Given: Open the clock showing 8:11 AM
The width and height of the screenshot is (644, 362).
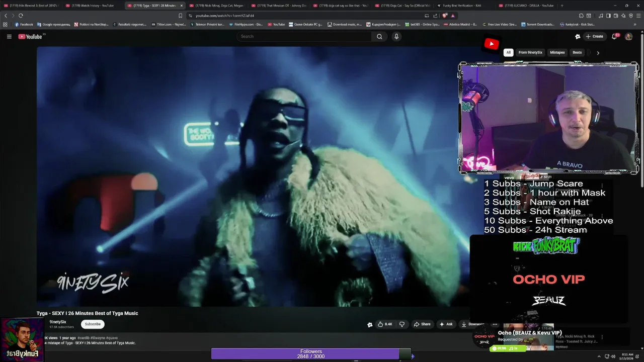Looking at the screenshot, I should coord(627,356).
